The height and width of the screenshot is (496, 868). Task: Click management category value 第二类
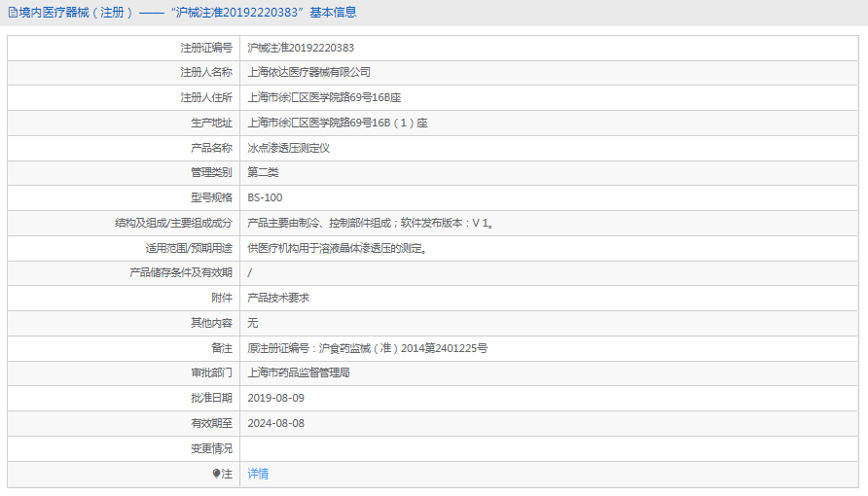(263, 172)
